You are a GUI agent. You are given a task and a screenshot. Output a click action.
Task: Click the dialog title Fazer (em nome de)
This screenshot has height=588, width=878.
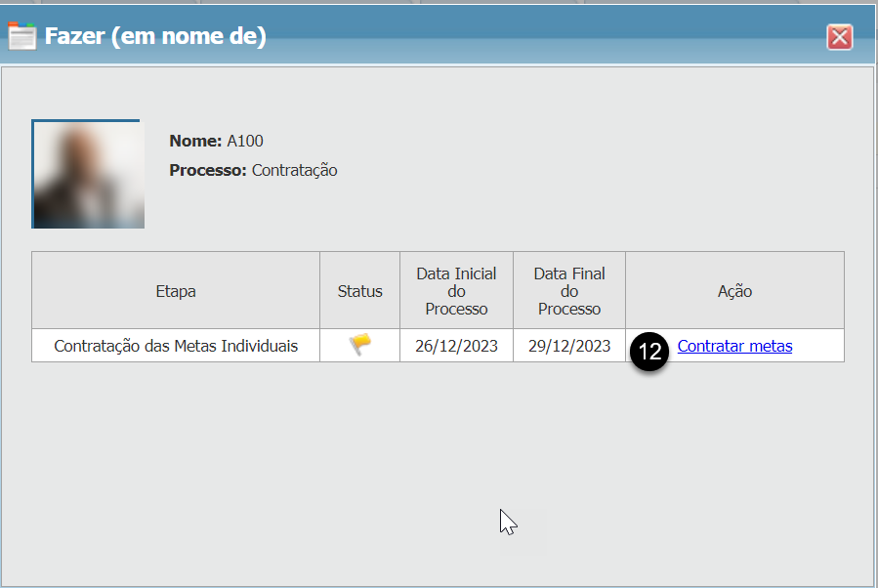pos(155,36)
